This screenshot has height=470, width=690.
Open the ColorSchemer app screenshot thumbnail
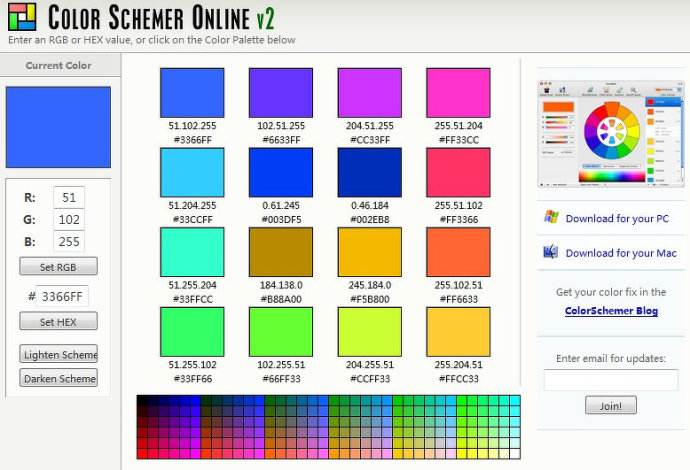click(x=609, y=134)
